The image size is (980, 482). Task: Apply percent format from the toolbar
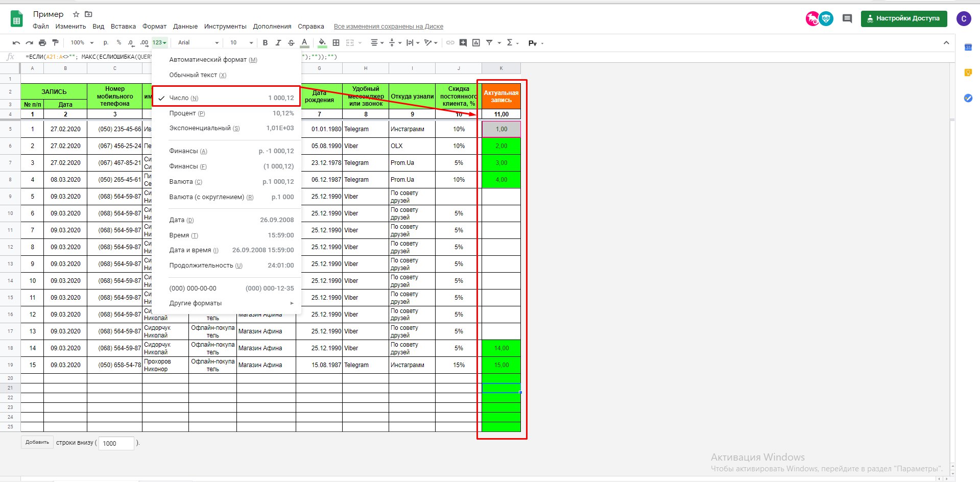coord(119,43)
